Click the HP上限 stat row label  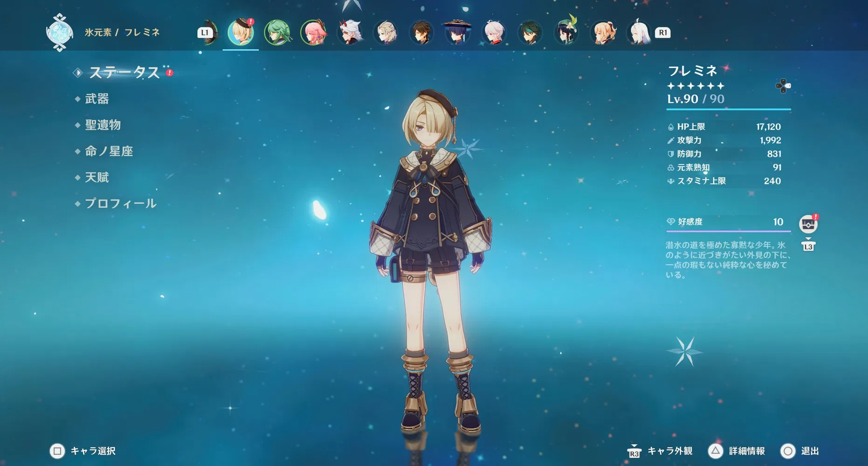pyautogui.click(x=691, y=127)
